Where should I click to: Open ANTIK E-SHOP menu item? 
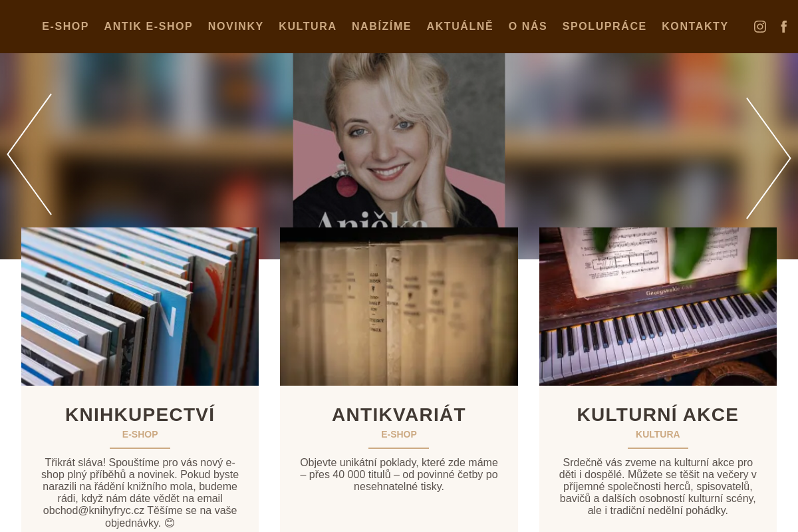coord(148,27)
